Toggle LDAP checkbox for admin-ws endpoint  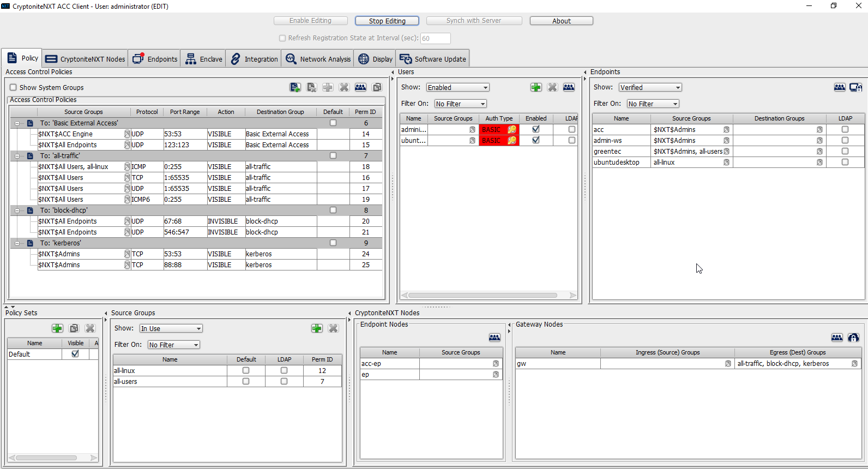coord(845,141)
